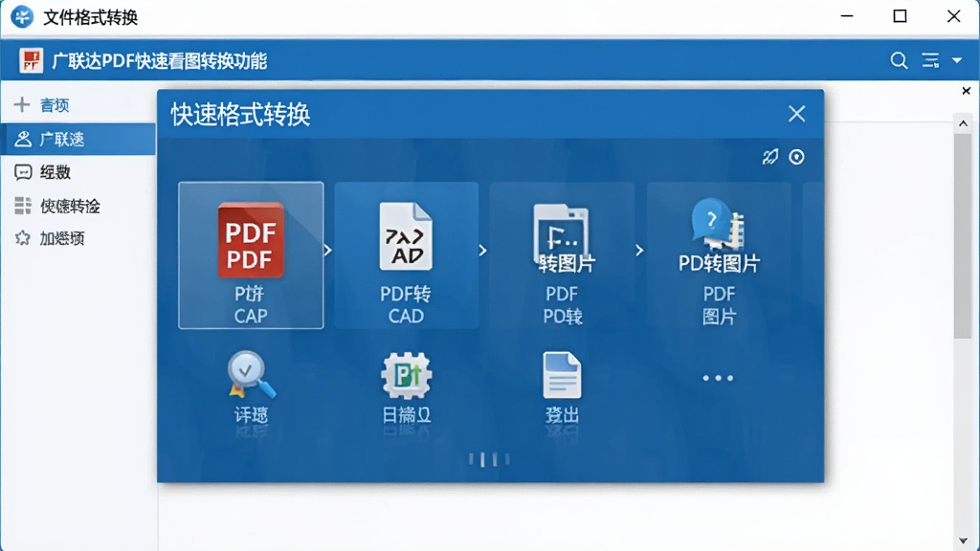Click the blue app logo in title bar
980x551 pixels.
[x=22, y=17]
